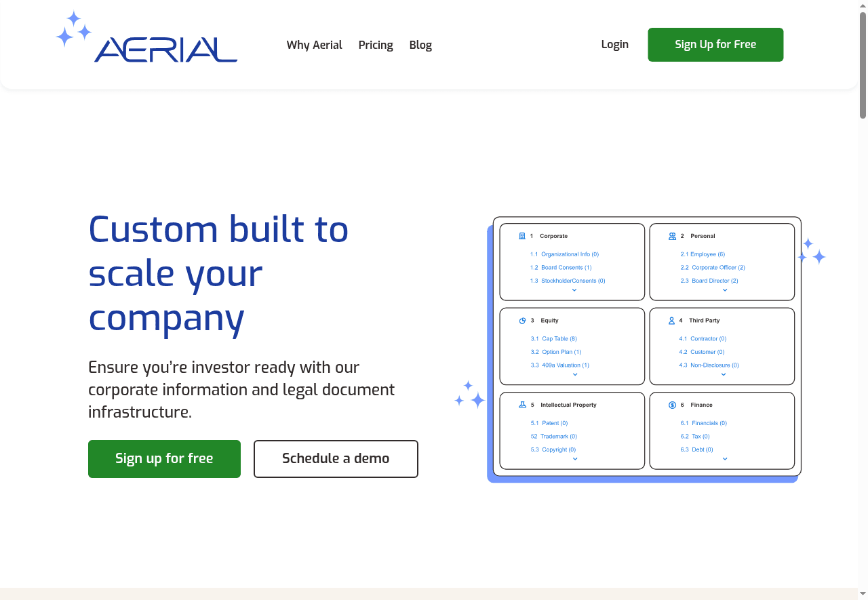Click the Finance dollar icon

671,405
